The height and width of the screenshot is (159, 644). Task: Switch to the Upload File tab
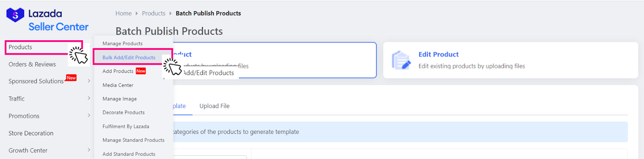[215, 106]
